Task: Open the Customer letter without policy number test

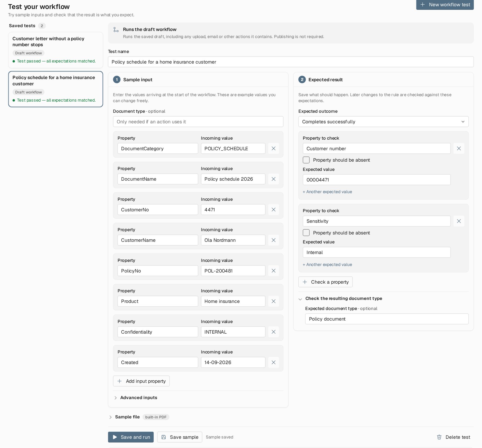Action: [x=56, y=50]
